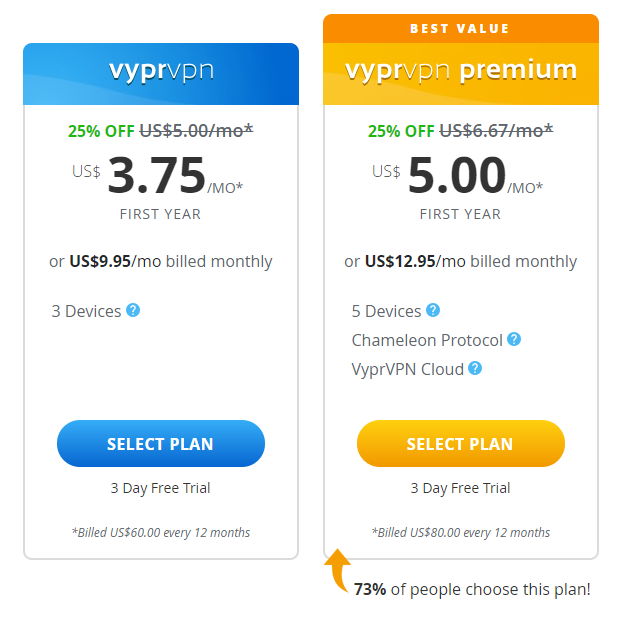This screenshot has width=629, height=618.
Task: Click the 73% of people choose text
Action: [x=472, y=590]
